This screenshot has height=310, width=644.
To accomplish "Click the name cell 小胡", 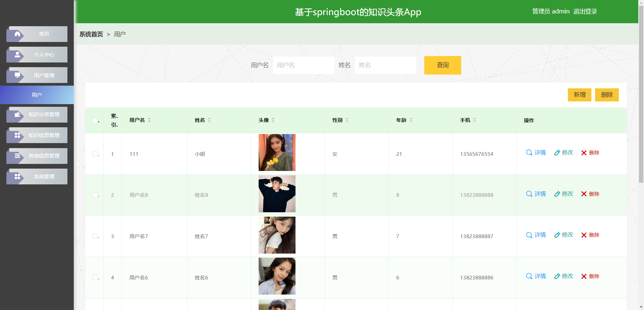I will (200, 154).
